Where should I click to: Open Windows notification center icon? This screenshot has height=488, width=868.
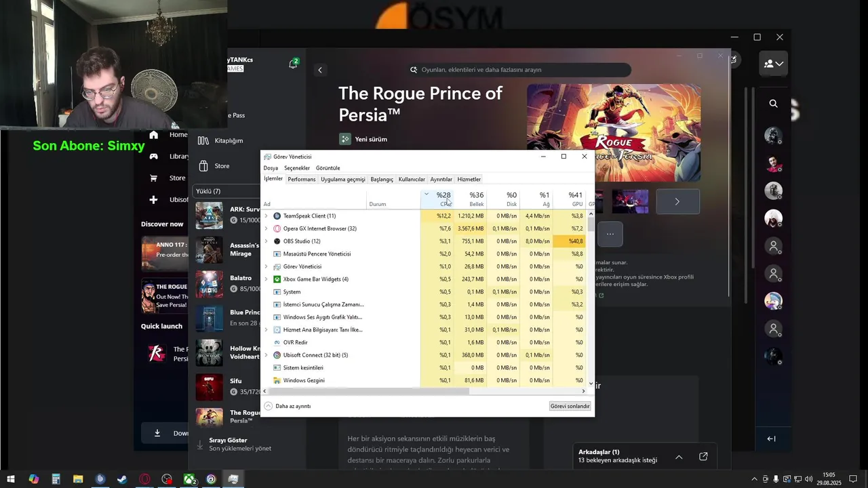[853, 479]
